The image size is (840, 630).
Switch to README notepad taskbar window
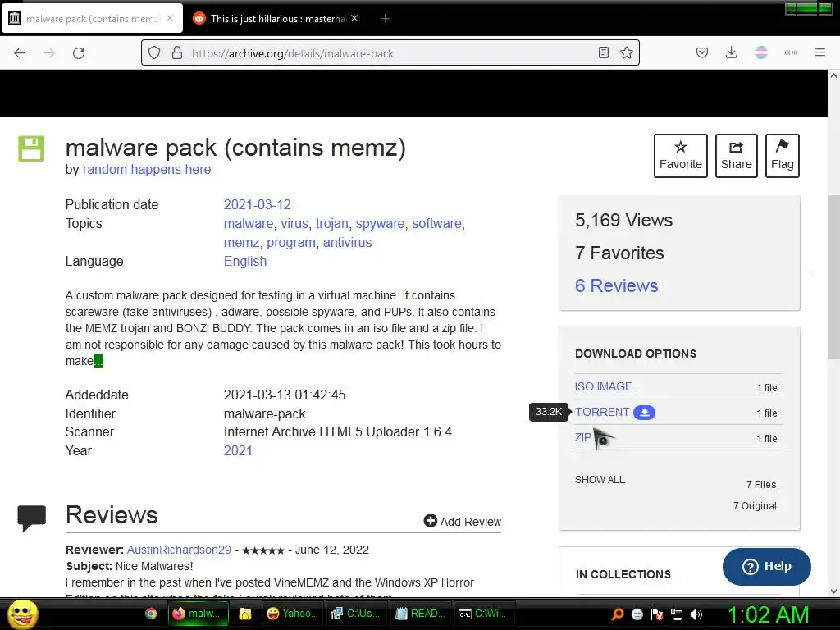(x=421, y=614)
